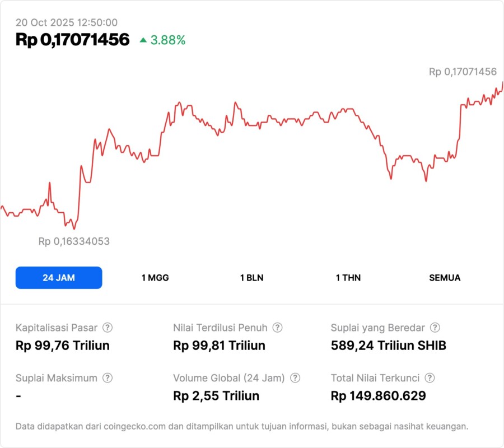The height and width of the screenshot is (448, 504).
Task: Select SEMUA to view all-time chart
Action: 445,278
